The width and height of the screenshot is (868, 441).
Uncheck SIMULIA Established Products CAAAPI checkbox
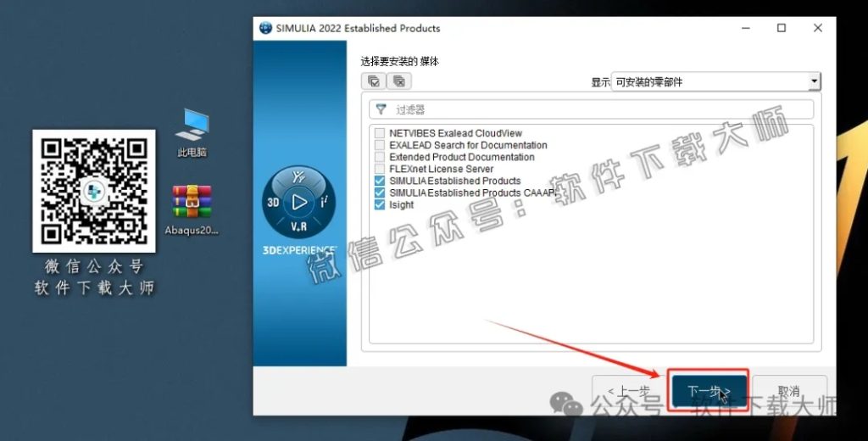tap(379, 193)
